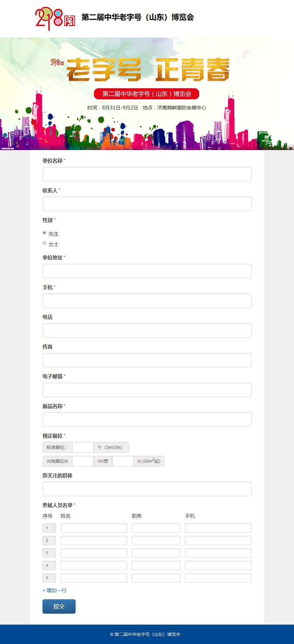Click the 2018 expo logo in header

(55, 18)
